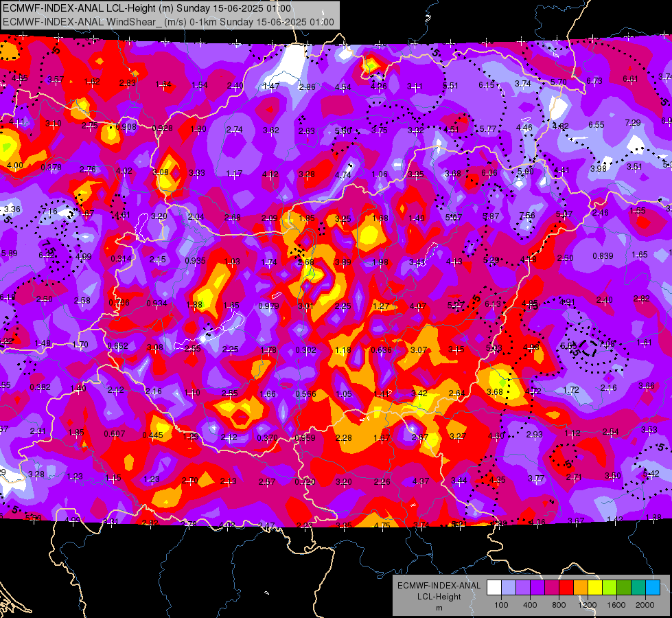The height and width of the screenshot is (618, 672).
Task: Click the wind shear value 0.370
Action: click(x=267, y=438)
